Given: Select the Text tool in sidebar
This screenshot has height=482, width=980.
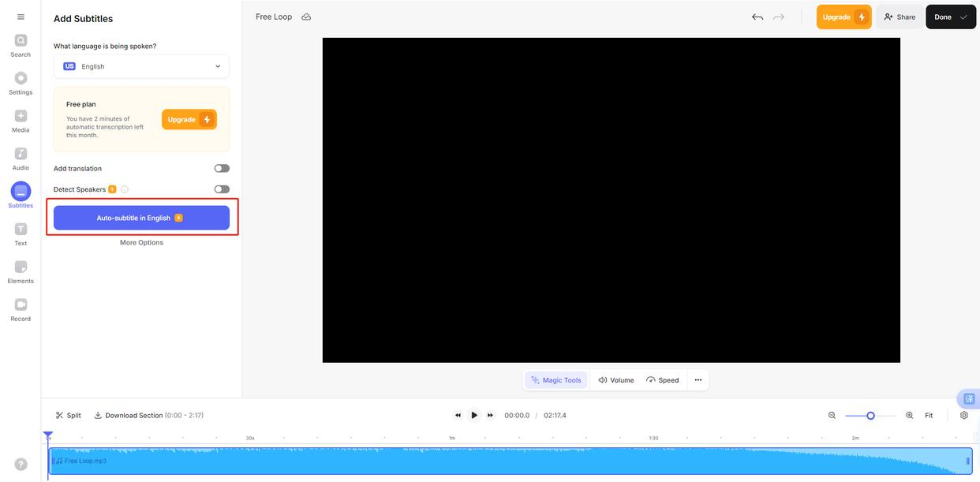Looking at the screenshot, I should (21, 230).
